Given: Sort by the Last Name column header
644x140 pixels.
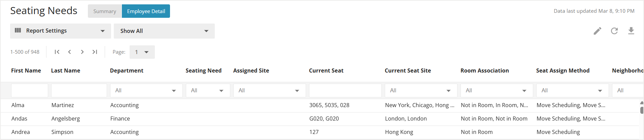Looking at the screenshot, I should (x=66, y=71).
